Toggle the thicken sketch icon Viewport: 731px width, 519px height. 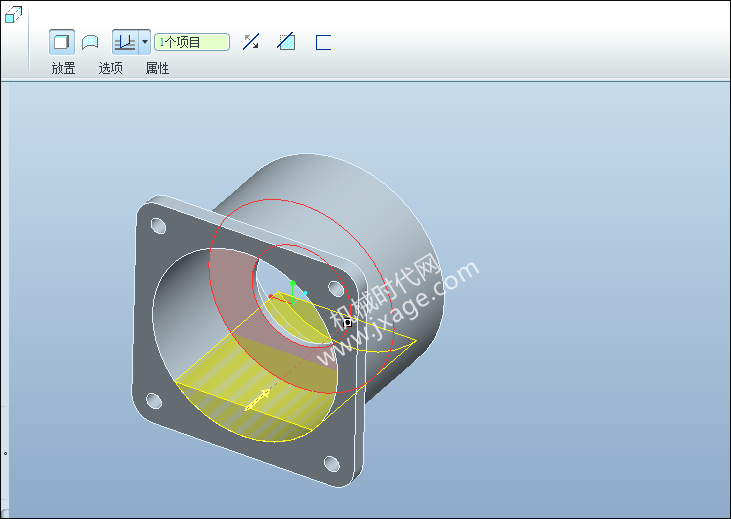[x=323, y=42]
